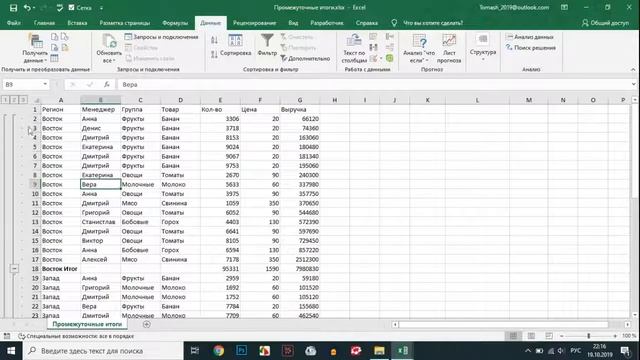Click zoom out minus button
640x360 pixels.
562,336
